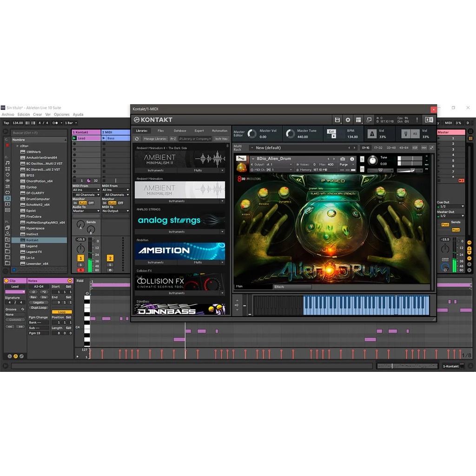Image resolution: width=476 pixels, height=476 pixels.
Task: Click Fold button in piano roll
Action: (x=80, y=281)
